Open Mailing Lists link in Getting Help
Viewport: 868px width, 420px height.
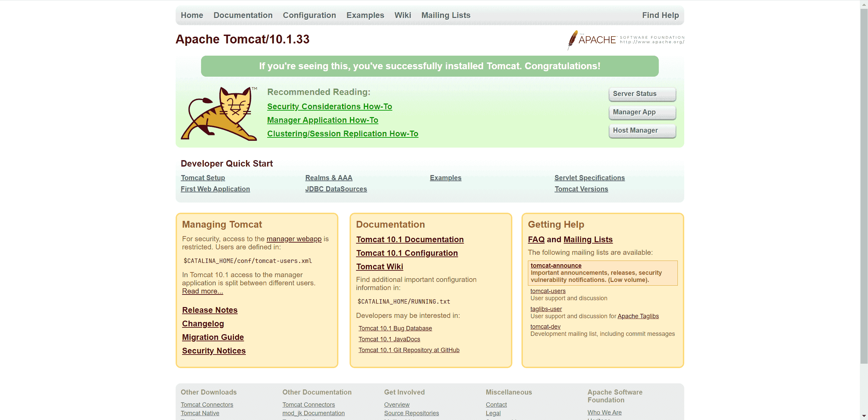click(588, 240)
